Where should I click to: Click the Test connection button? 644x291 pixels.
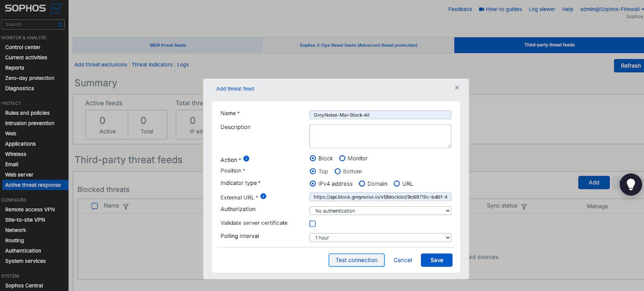pos(357,260)
